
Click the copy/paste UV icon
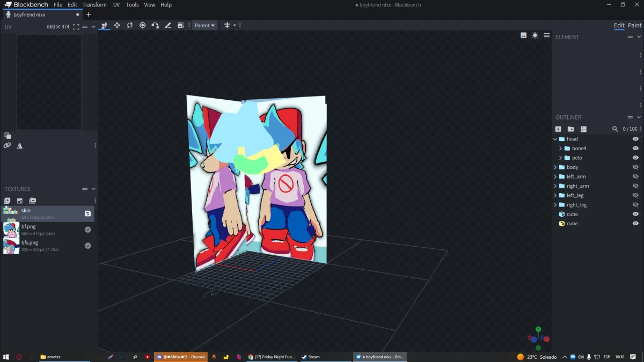(8, 136)
